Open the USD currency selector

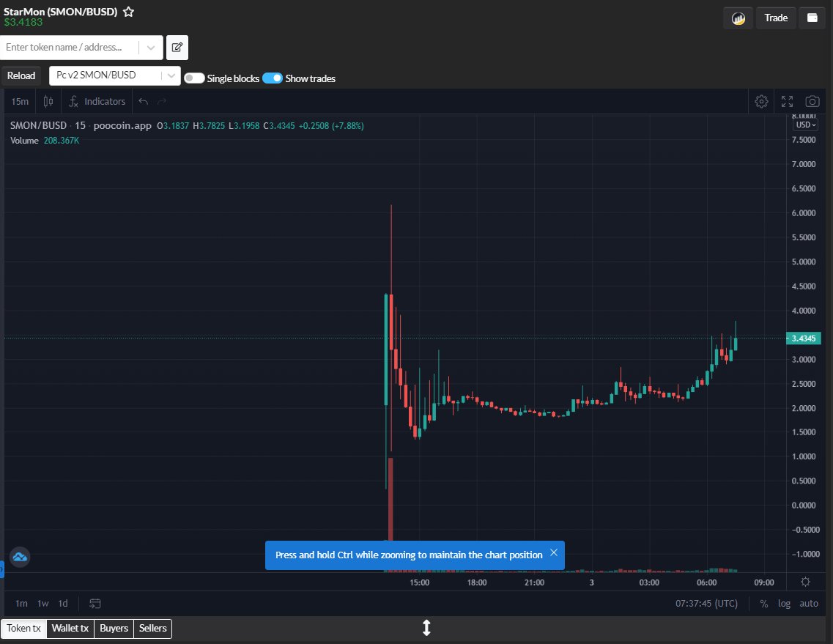tap(804, 125)
